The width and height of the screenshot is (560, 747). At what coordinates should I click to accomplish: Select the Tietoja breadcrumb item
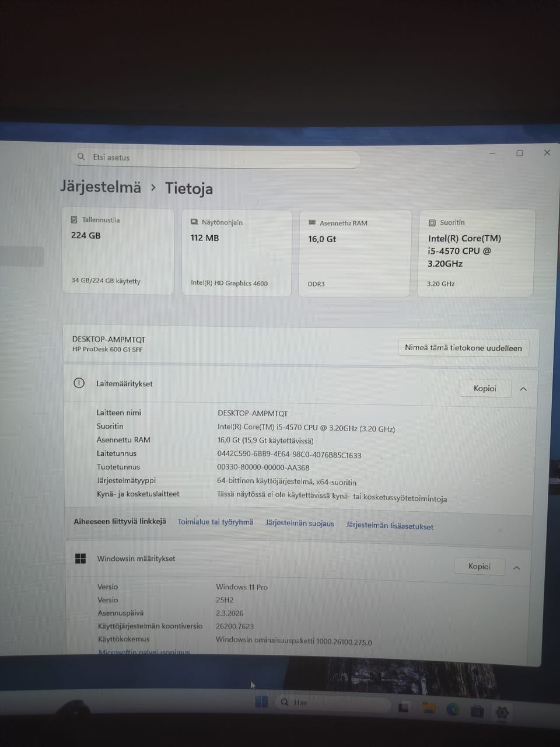point(189,189)
